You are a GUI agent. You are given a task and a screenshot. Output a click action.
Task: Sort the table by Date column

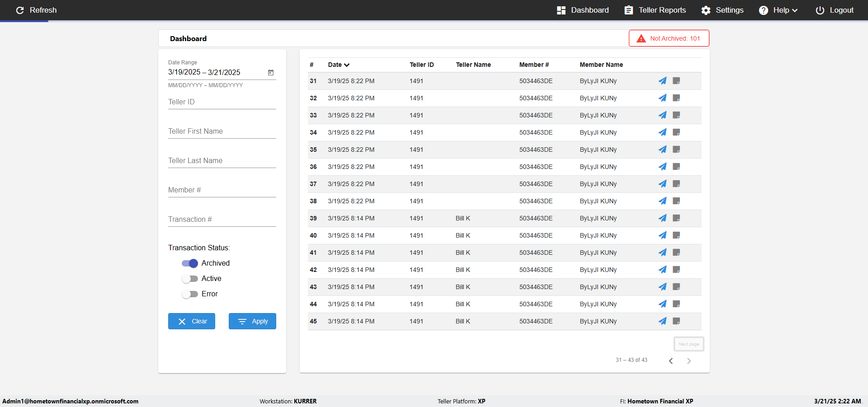point(339,65)
